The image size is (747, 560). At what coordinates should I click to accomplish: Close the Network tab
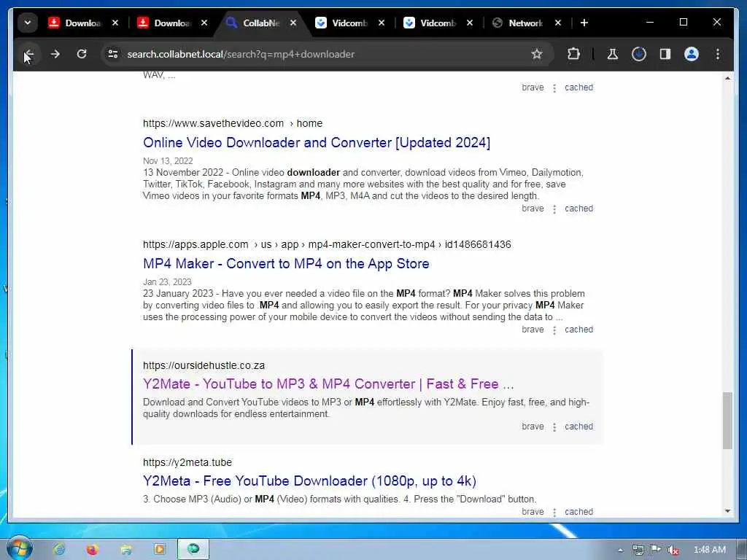click(x=558, y=23)
